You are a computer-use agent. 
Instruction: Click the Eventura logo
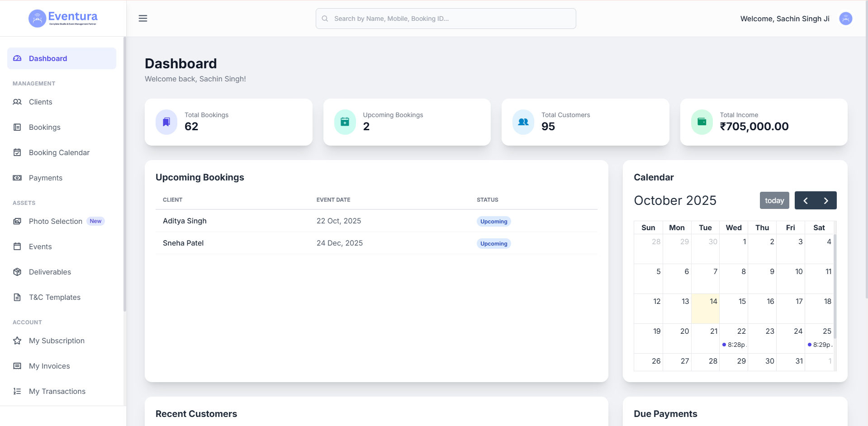(x=63, y=18)
